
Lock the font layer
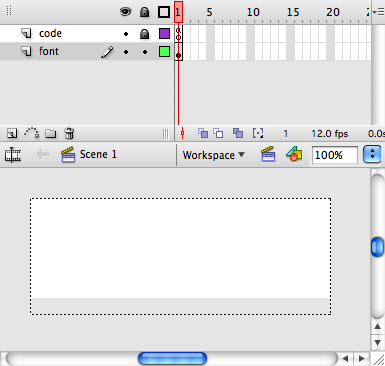145,52
